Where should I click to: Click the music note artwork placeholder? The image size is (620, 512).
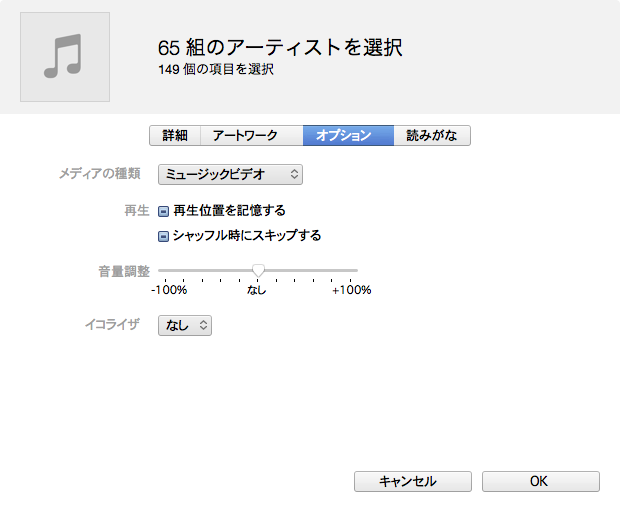pos(65,57)
